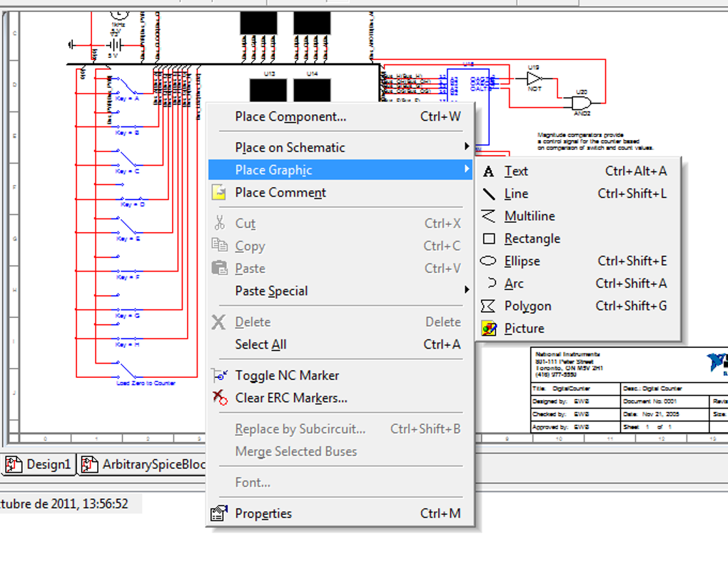Click the Paste clipboard icon
This screenshot has height=565, width=728.
click(x=220, y=268)
